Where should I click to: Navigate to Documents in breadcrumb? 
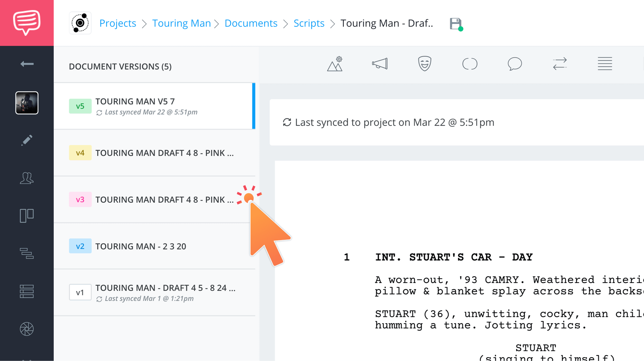click(251, 23)
